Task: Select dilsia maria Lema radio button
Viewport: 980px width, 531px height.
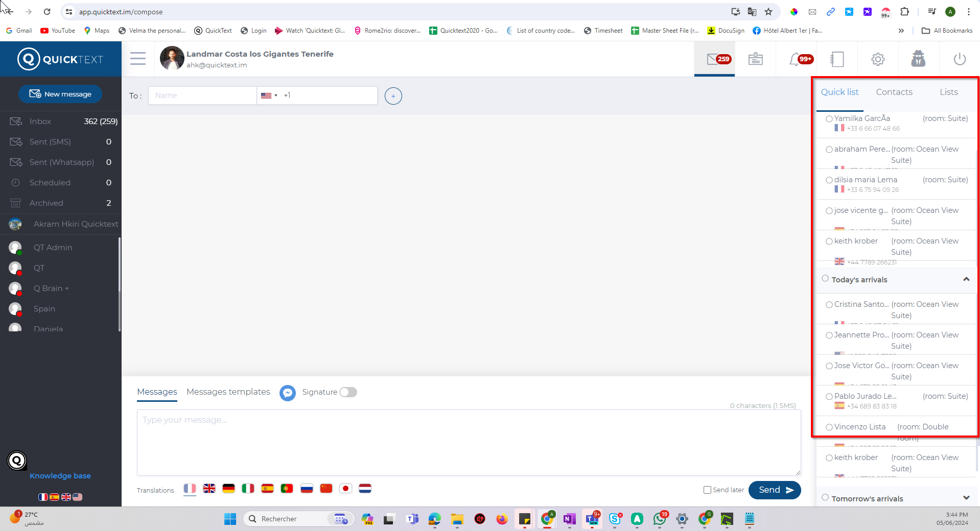Action: [829, 180]
